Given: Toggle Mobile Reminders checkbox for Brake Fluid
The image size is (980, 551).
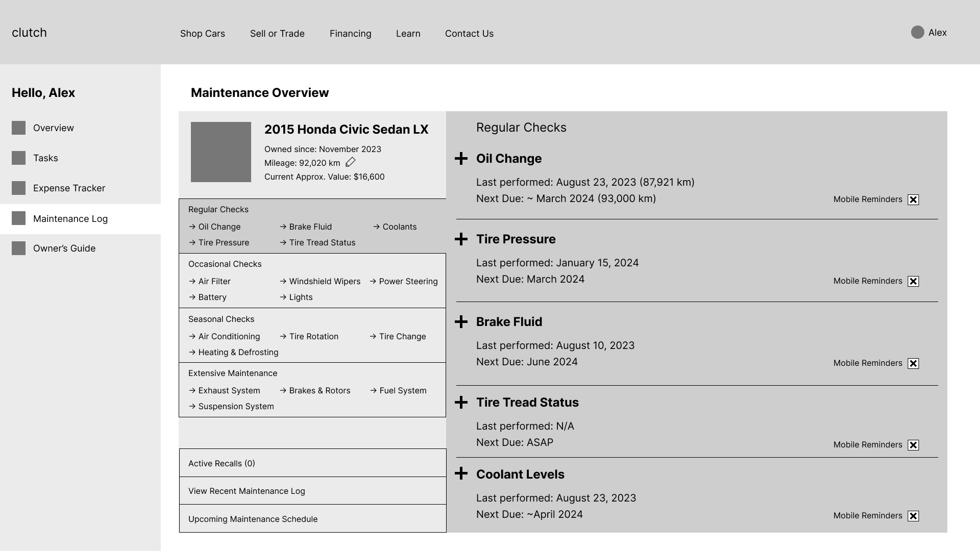Looking at the screenshot, I should click(x=913, y=363).
